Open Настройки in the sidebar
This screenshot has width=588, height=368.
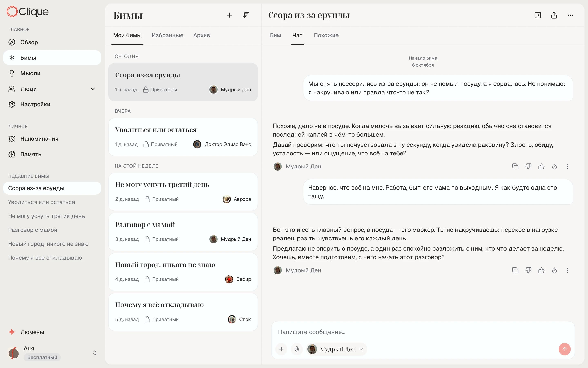[x=52, y=104]
